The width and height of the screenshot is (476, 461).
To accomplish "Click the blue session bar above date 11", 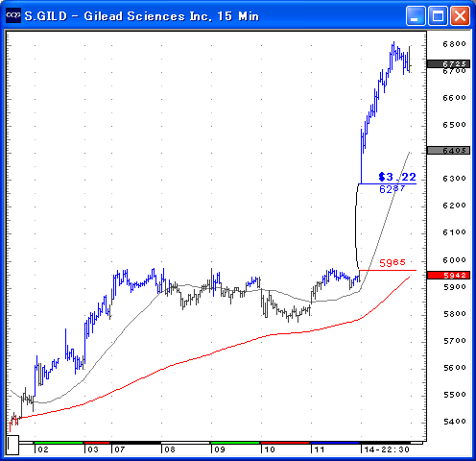I will pyautogui.click(x=335, y=443).
